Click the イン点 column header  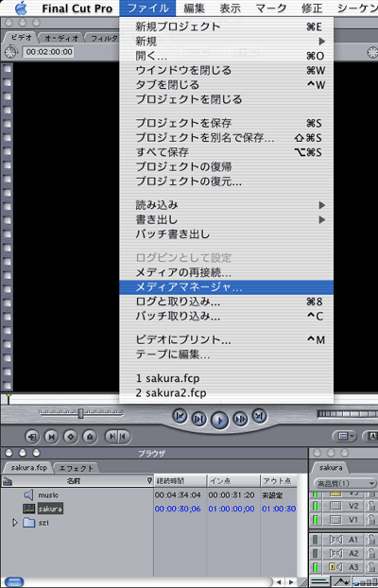(233, 481)
